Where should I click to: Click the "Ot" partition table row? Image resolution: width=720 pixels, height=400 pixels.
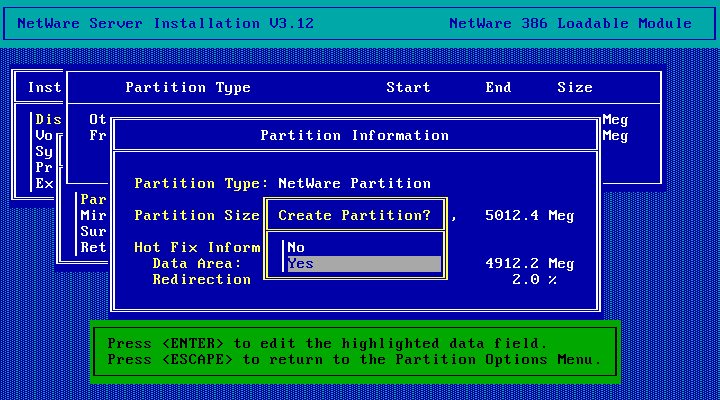click(x=98, y=119)
